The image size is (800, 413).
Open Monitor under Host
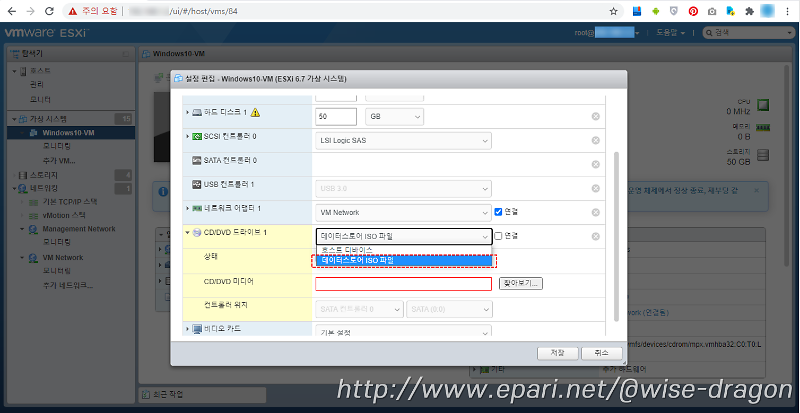[x=40, y=99]
